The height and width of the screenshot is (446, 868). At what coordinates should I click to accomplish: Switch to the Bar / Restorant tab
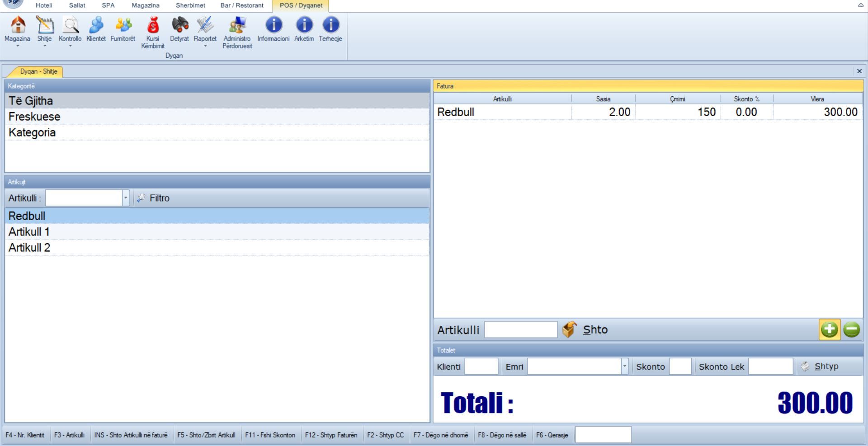point(242,5)
